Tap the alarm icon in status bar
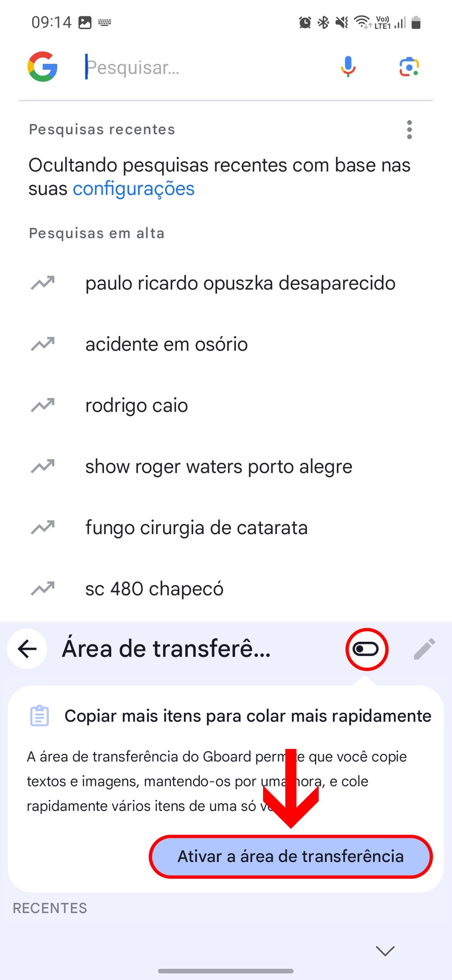The image size is (452, 980). [305, 22]
